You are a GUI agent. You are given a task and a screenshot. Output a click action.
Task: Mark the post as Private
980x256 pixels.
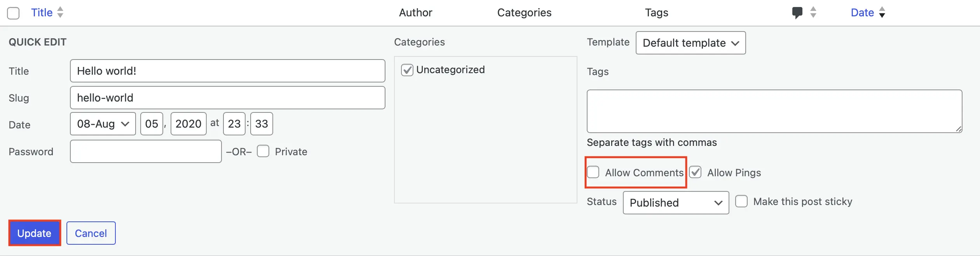(x=263, y=151)
